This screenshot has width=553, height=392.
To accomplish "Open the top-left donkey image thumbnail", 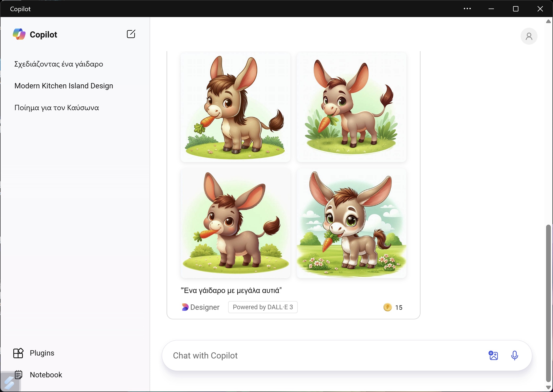I will (x=235, y=107).
